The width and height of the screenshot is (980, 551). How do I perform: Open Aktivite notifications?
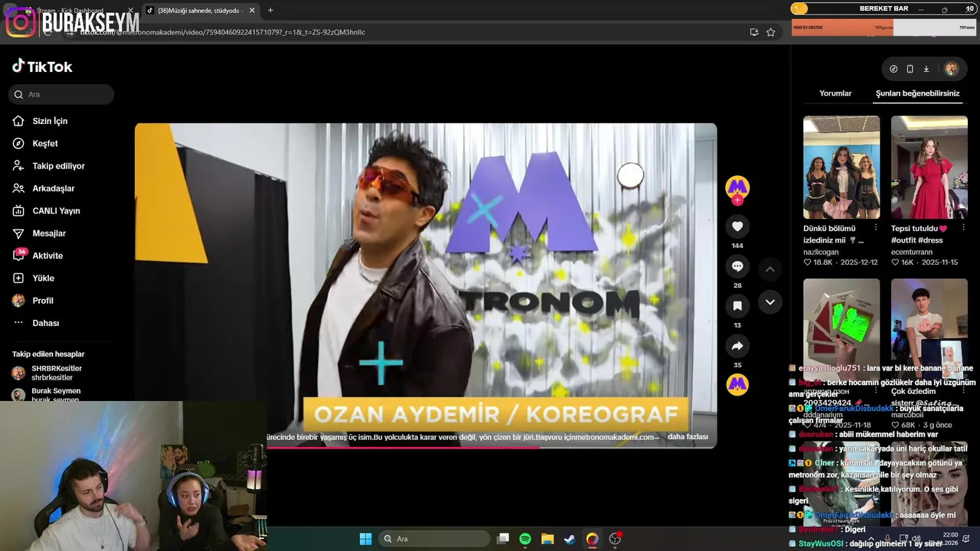47,256
